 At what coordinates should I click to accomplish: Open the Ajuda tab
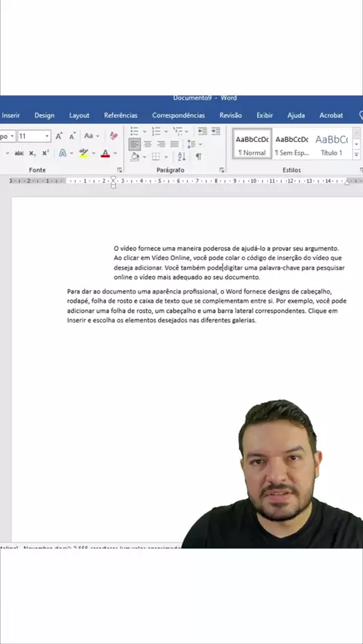(x=296, y=116)
